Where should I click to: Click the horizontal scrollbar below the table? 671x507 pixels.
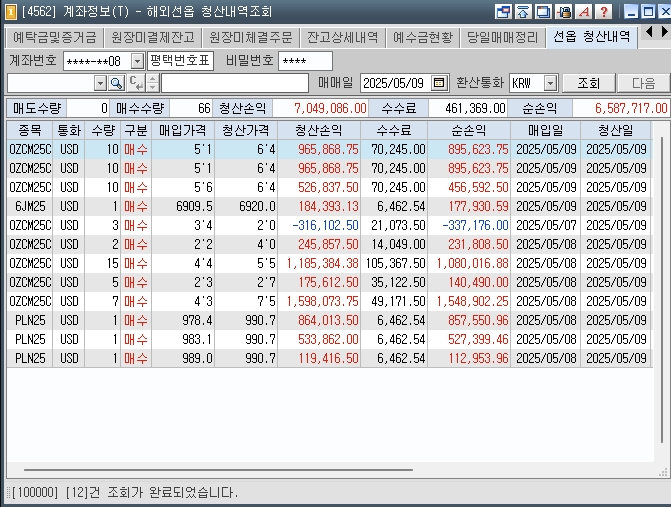(x=218, y=470)
